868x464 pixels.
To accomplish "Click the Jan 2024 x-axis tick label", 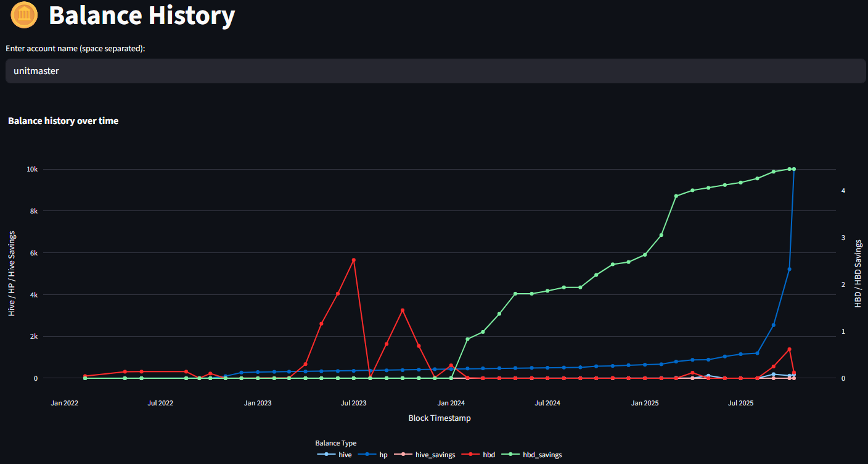I will [451, 404].
